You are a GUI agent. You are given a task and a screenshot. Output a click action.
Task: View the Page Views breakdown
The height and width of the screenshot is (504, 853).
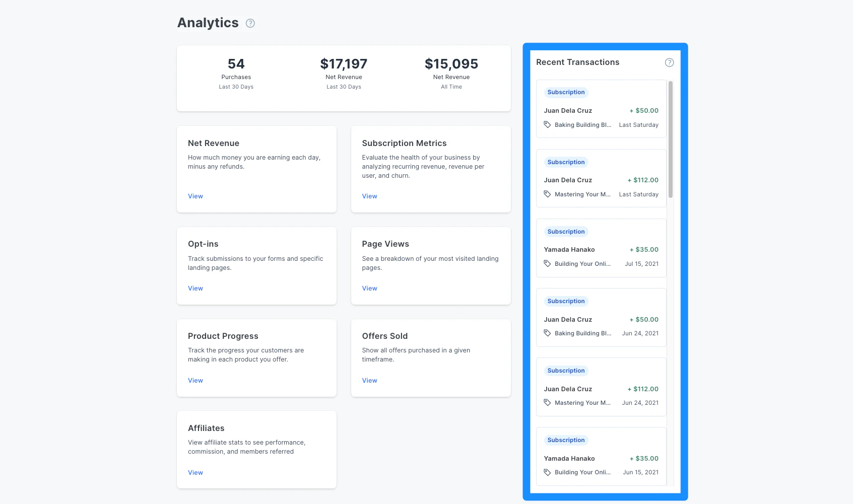(369, 289)
